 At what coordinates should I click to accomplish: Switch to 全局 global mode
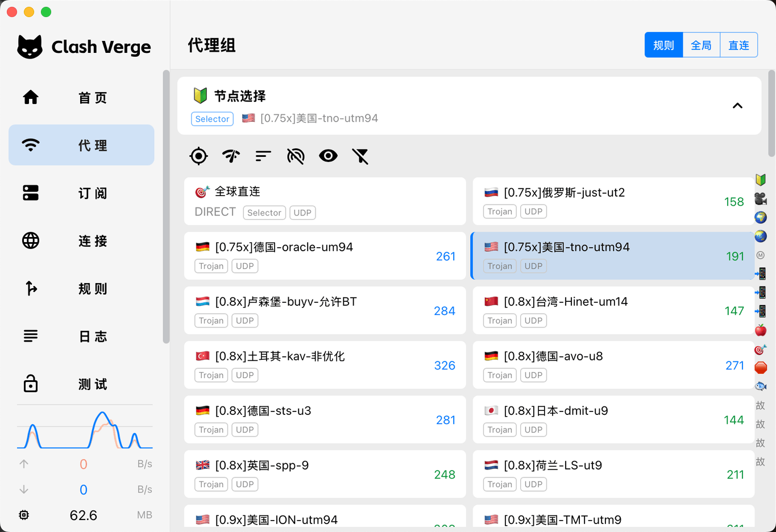pyautogui.click(x=701, y=45)
